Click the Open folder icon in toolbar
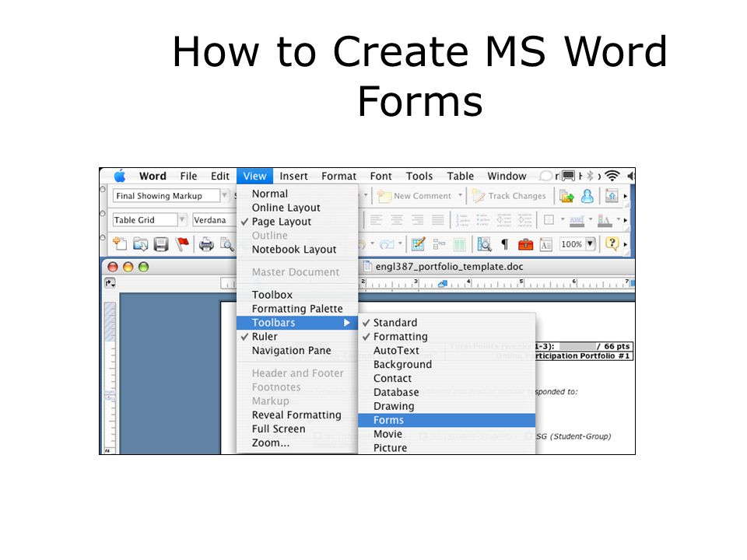 (x=140, y=244)
